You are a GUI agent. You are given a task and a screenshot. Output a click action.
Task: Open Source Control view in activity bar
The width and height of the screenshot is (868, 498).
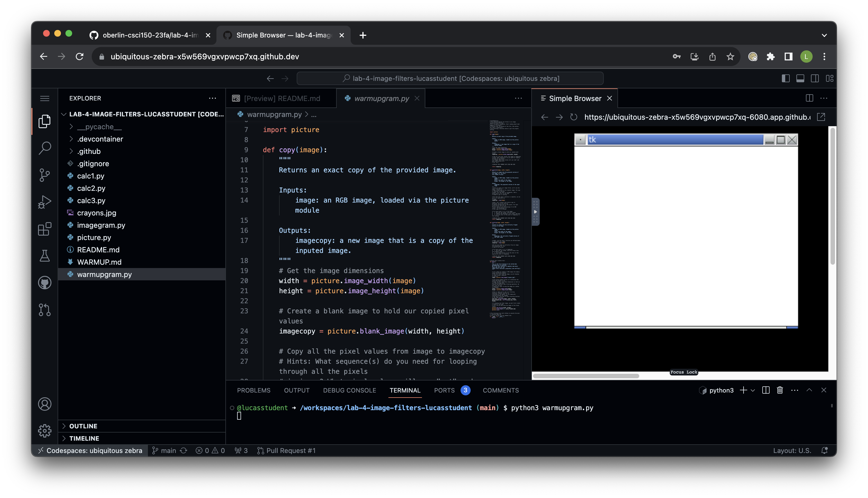click(44, 175)
